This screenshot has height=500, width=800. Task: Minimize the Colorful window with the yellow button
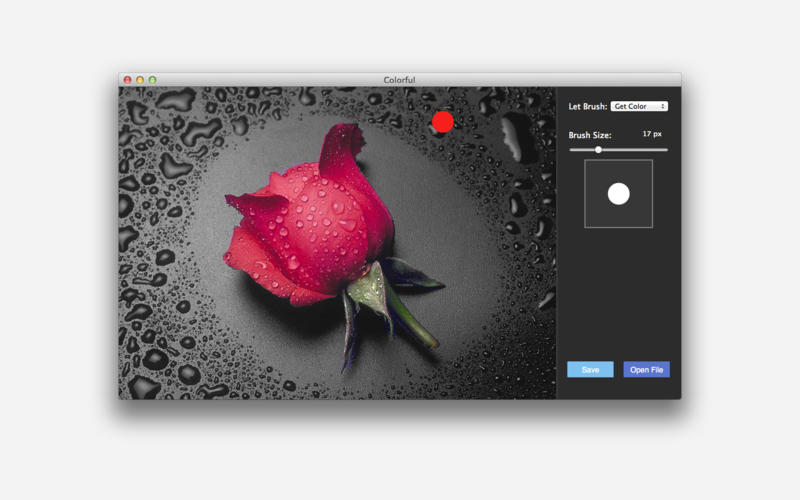point(140,80)
